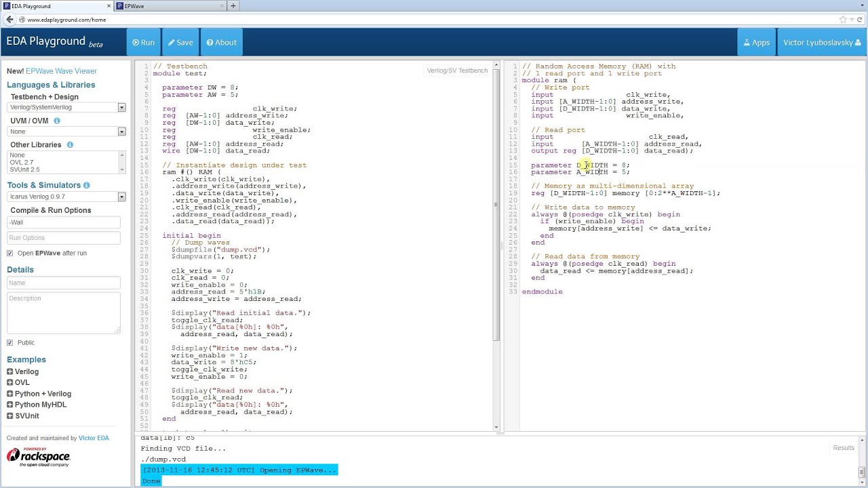
Task: Click the Name field under Details
Action: pyautogui.click(x=64, y=283)
